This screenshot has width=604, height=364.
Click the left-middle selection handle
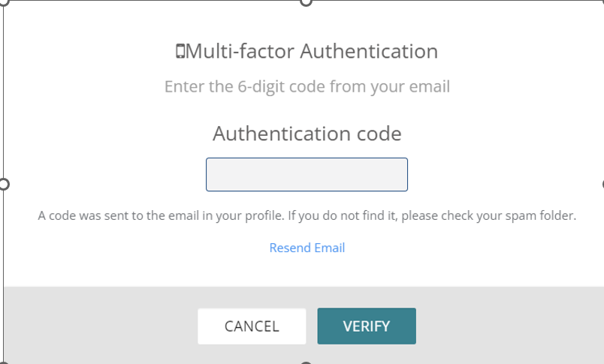3,184
